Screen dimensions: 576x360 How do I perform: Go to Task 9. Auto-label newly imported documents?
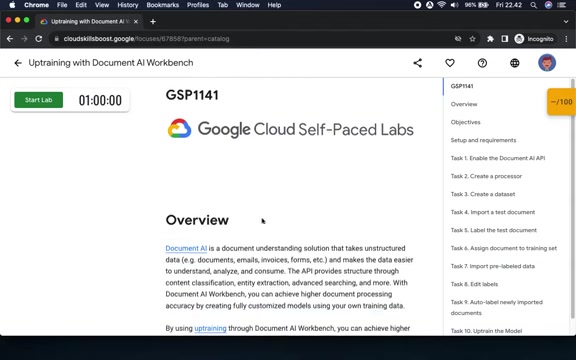point(497,307)
